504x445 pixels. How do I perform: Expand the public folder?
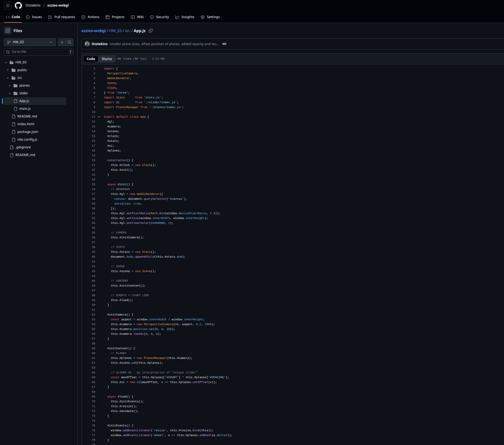click(x=8, y=70)
